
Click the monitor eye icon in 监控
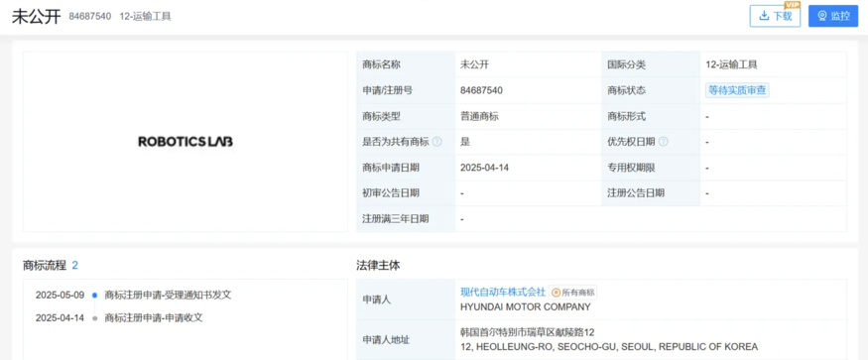tap(822, 16)
